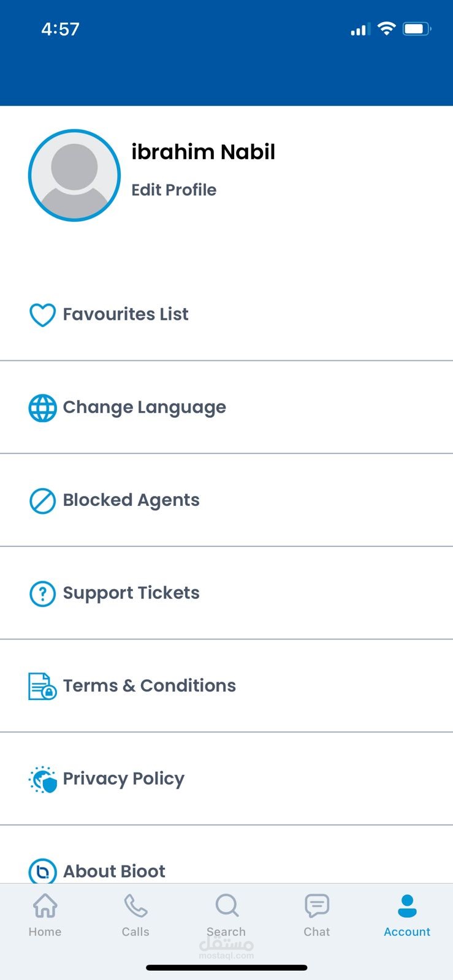Screen dimensions: 453x980
Task: Open the Search tab magnifier
Action: (x=226, y=907)
